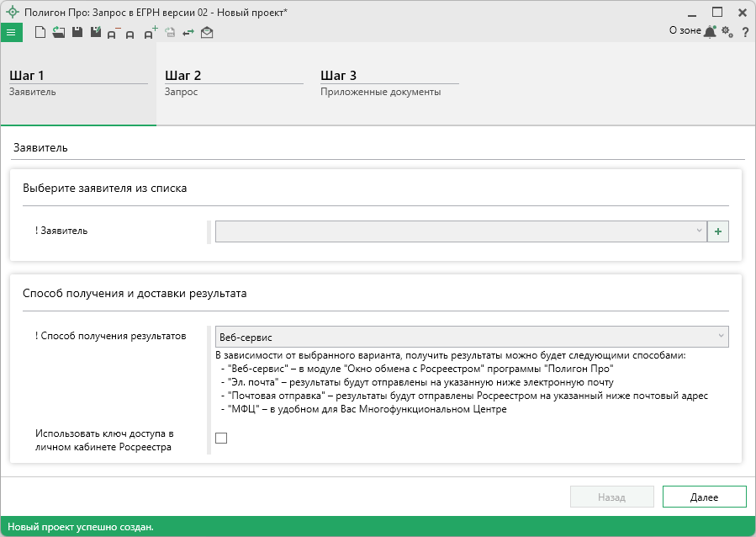
Task: Open settings gears icon
Action: point(727,32)
